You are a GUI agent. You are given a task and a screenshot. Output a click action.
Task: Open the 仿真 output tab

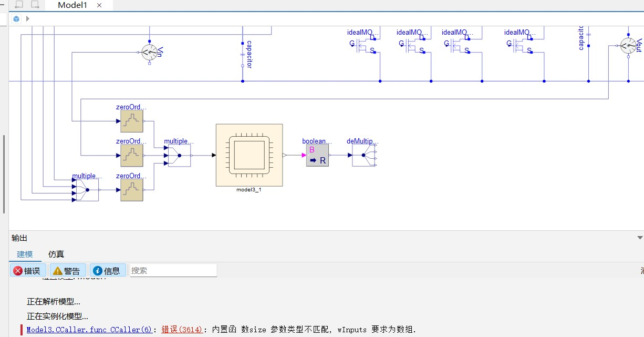(x=56, y=254)
